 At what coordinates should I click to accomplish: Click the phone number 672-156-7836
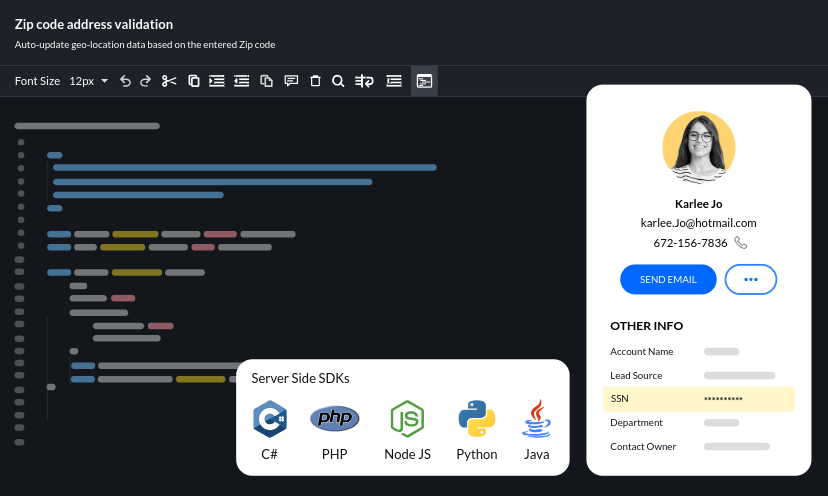pyautogui.click(x=690, y=243)
